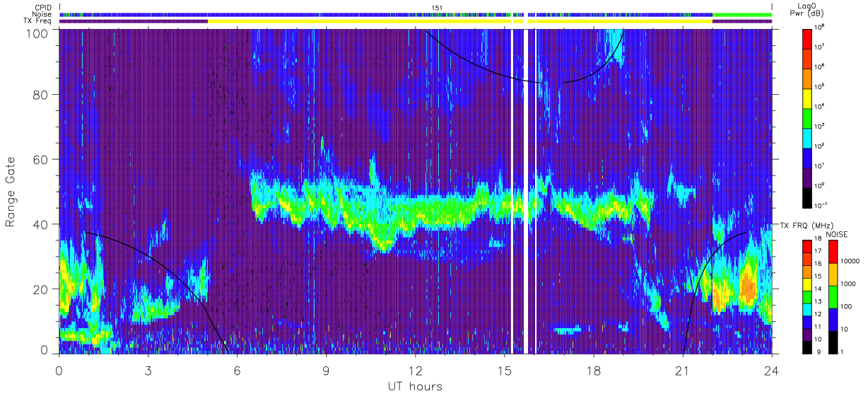Click the white data gap near 15 UT
The height and width of the screenshot is (401, 868).
click(x=512, y=192)
